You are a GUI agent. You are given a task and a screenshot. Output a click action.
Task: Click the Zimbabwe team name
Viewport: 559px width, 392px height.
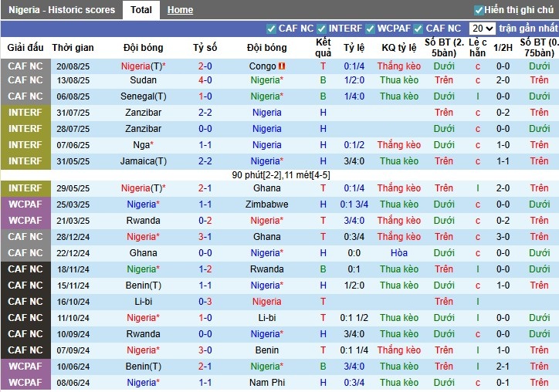(266, 204)
